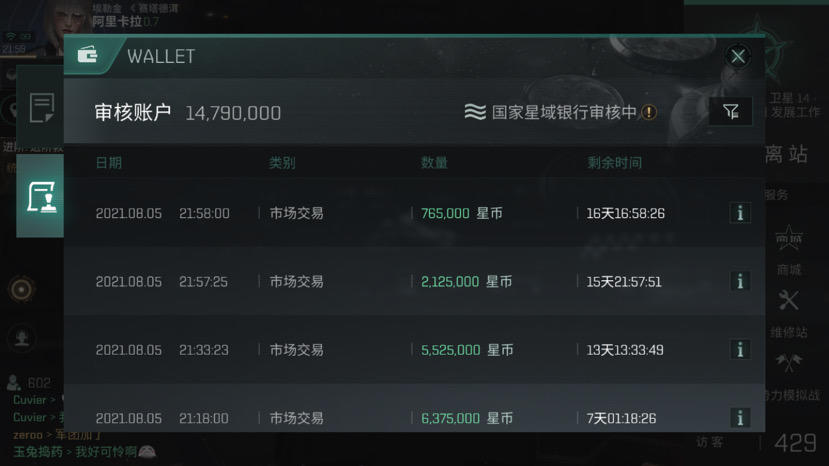Select the audit account stamp tab
The image size is (829, 466).
click(41, 196)
